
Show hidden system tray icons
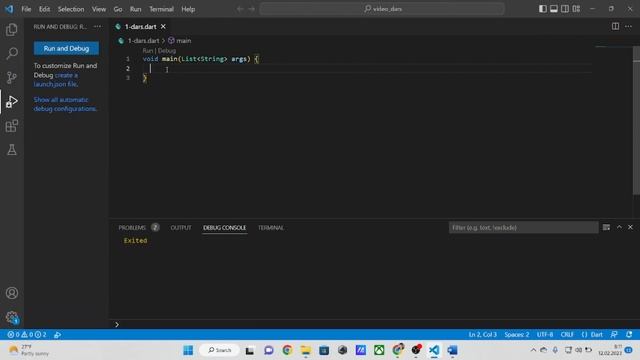(533, 350)
